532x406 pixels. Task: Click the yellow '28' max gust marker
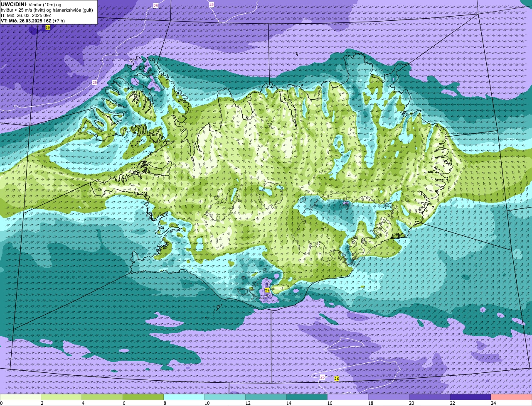coord(267,290)
